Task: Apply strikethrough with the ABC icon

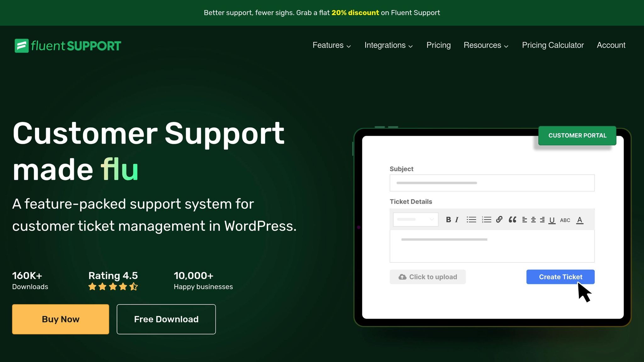Action: click(x=565, y=220)
